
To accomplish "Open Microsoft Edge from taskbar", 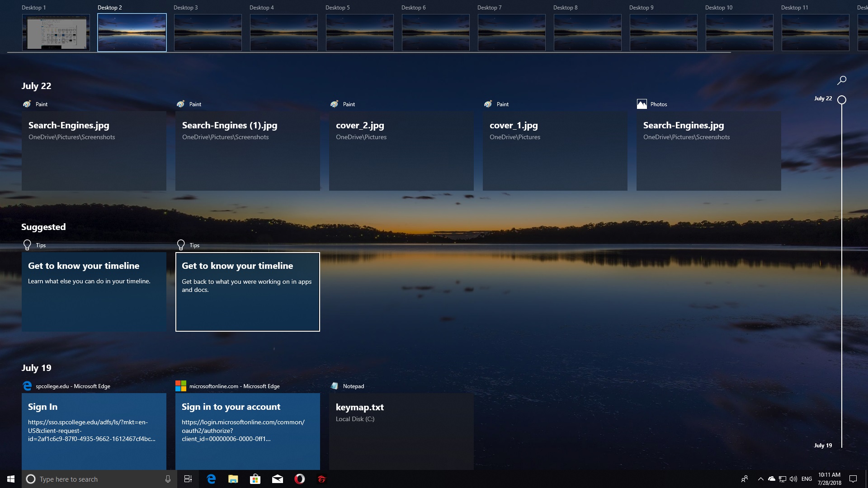I will pyautogui.click(x=211, y=479).
